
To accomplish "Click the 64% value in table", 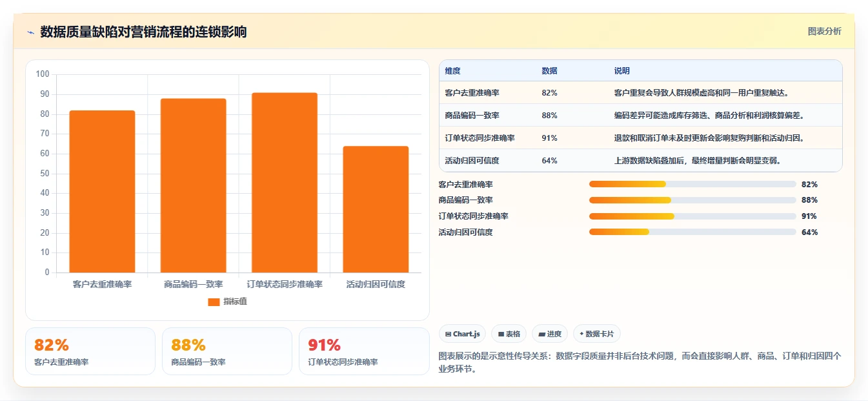I will 550,161.
